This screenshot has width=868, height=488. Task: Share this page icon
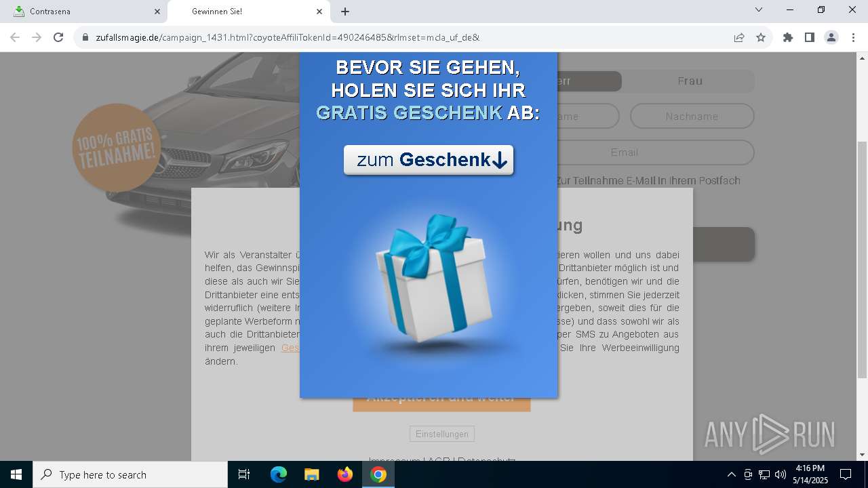(x=739, y=37)
